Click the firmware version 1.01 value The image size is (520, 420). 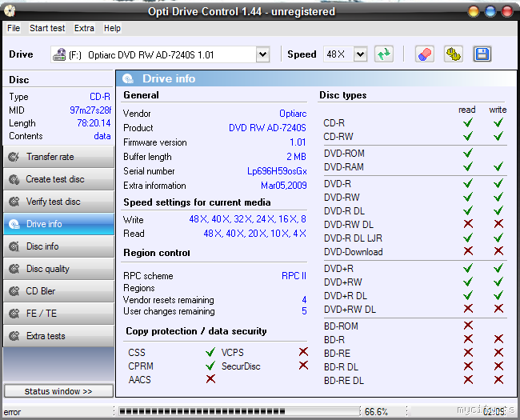pos(298,142)
